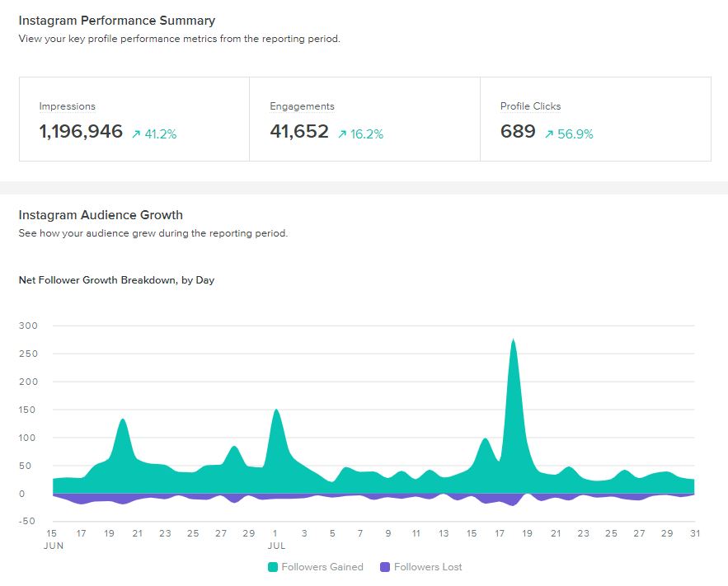Click the 'See how your audience grew' subtitle
Screen dimensions: 728x586
click(x=153, y=233)
